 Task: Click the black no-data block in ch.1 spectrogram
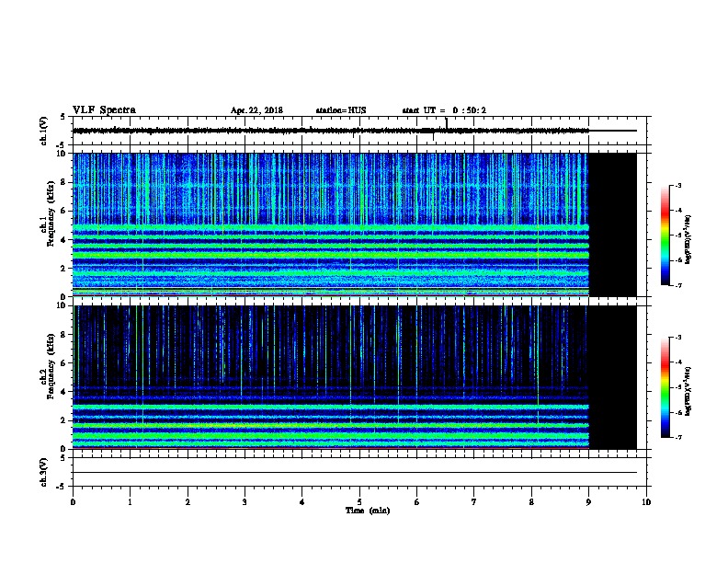[x=612, y=224]
